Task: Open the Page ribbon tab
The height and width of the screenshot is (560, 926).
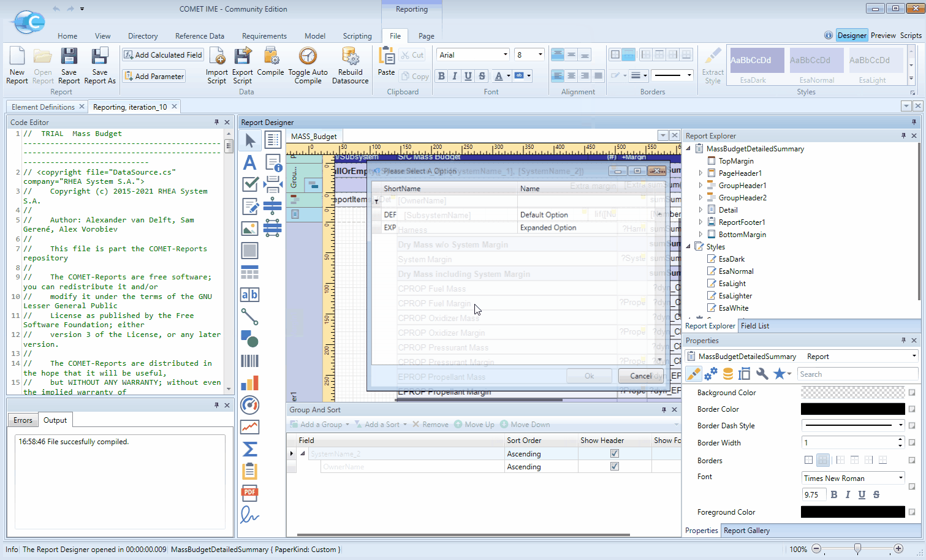Action: coord(427,36)
